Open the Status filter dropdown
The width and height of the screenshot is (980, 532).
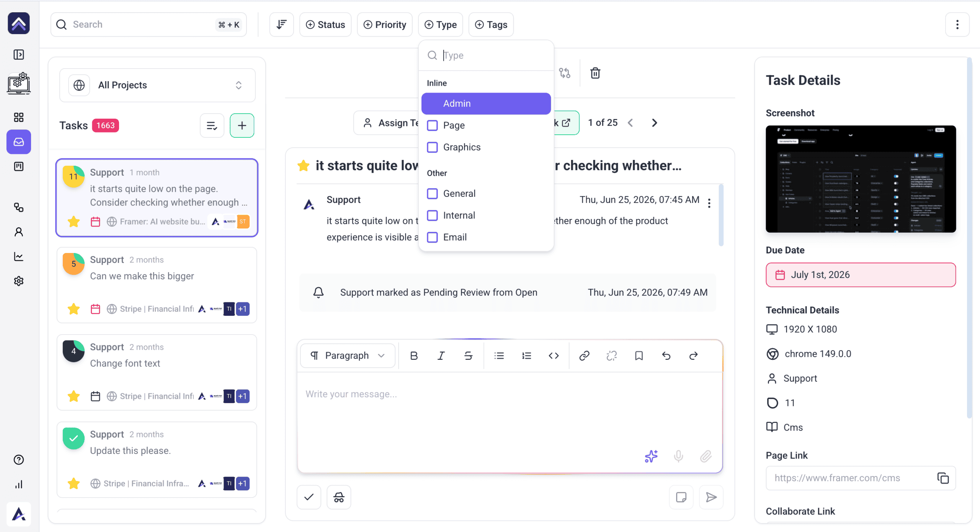(325, 24)
